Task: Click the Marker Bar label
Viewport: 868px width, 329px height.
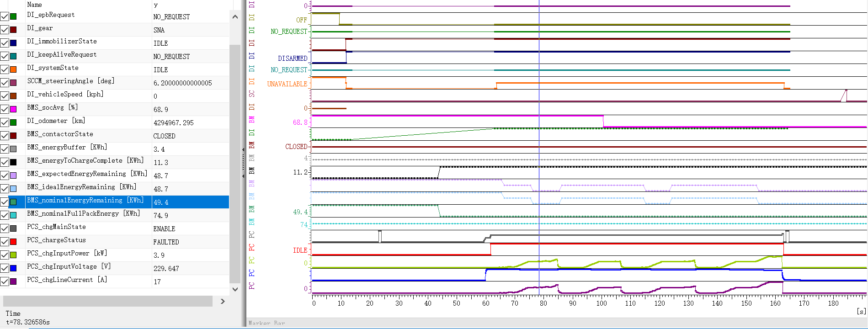Action: coord(266,324)
